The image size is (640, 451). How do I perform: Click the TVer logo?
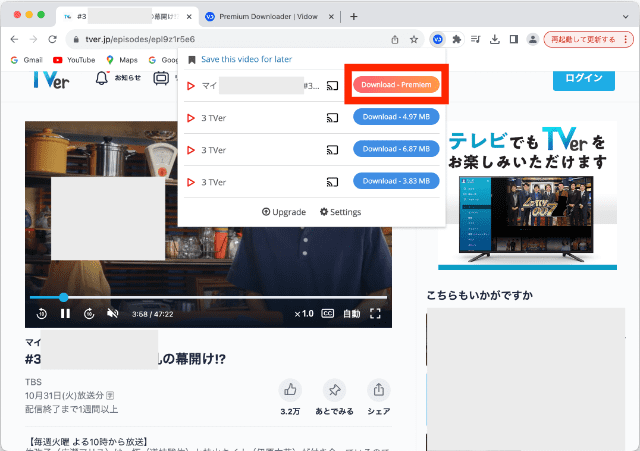point(51,80)
